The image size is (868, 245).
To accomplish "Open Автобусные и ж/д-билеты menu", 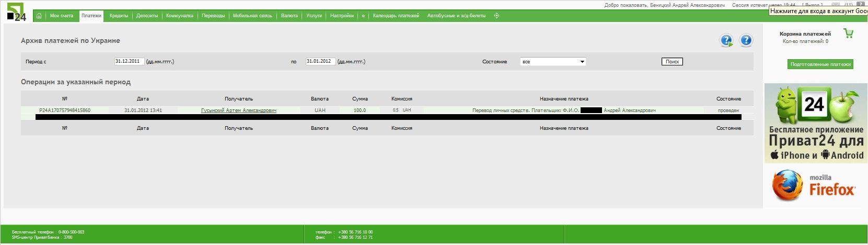I will pos(456,16).
